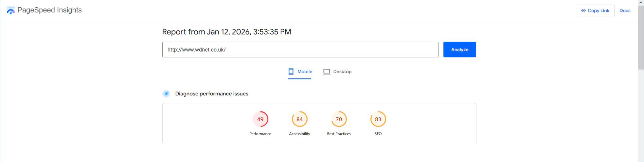Switch to the Desktop tab

click(337, 71)
